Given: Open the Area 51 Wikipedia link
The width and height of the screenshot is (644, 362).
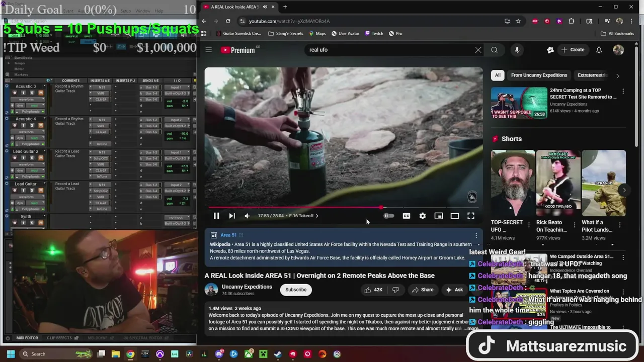Looking at the screenshot, I should [x=231, y=235].
